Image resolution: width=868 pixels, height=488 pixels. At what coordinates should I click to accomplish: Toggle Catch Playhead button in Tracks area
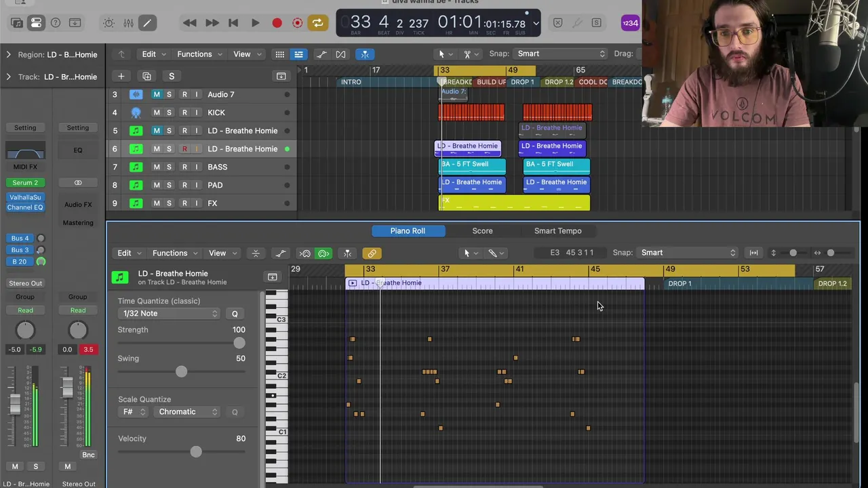(365, 54)
